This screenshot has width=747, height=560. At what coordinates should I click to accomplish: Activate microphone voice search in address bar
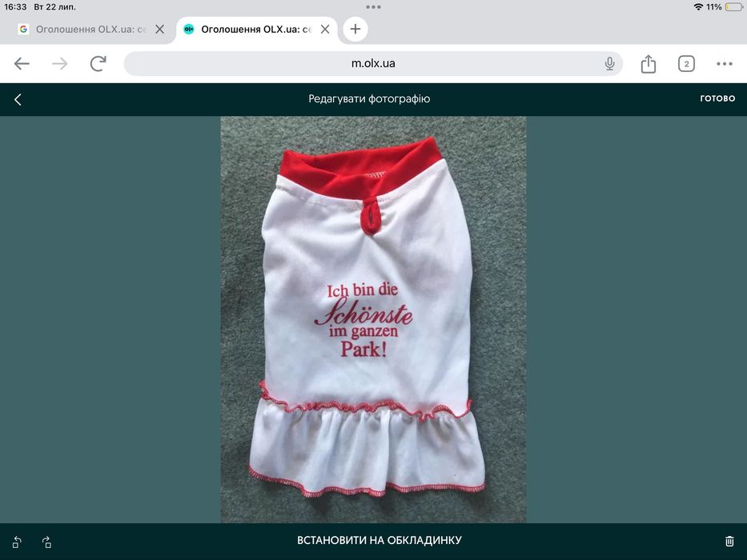pyautogui.click(x=609, y=63)
